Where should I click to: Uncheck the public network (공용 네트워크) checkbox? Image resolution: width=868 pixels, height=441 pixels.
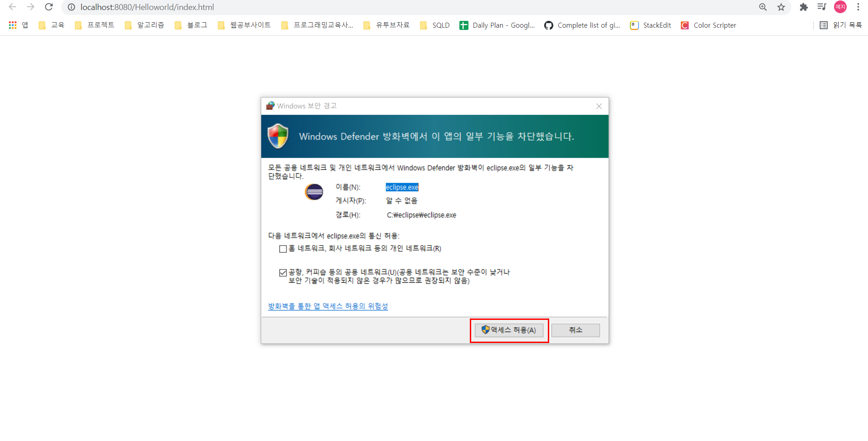(283, 273)
